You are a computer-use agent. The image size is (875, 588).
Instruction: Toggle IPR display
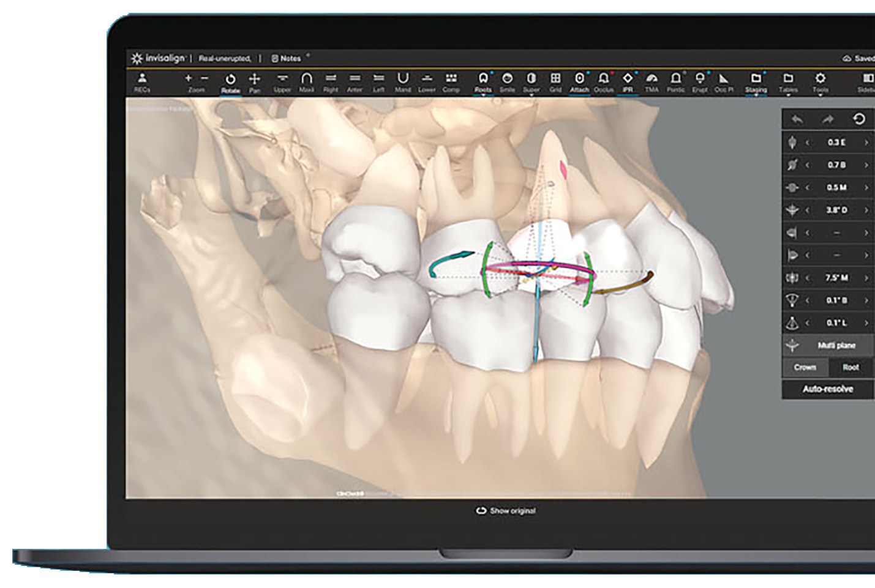click(628, 83)
